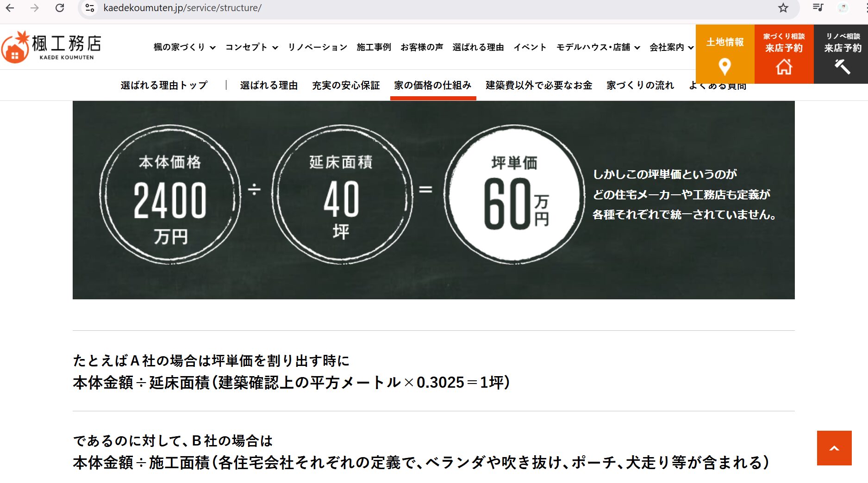Click the browser back arrow

(10, 8)
